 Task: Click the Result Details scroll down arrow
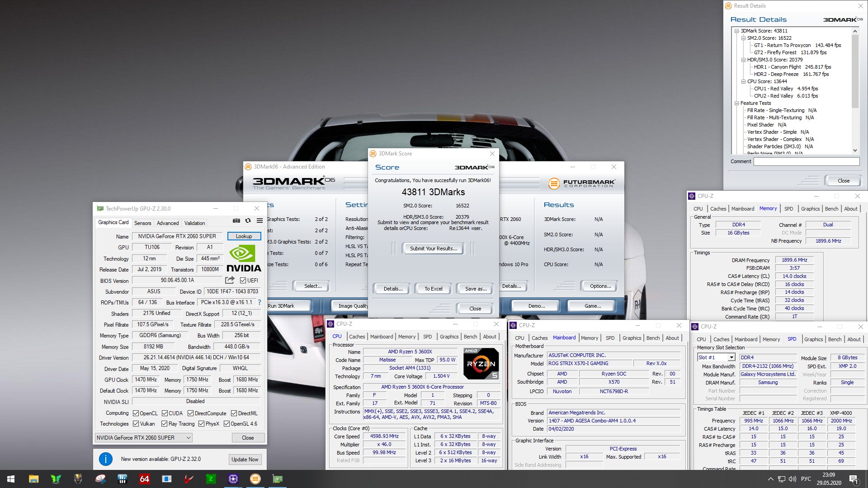pos(855,150)
